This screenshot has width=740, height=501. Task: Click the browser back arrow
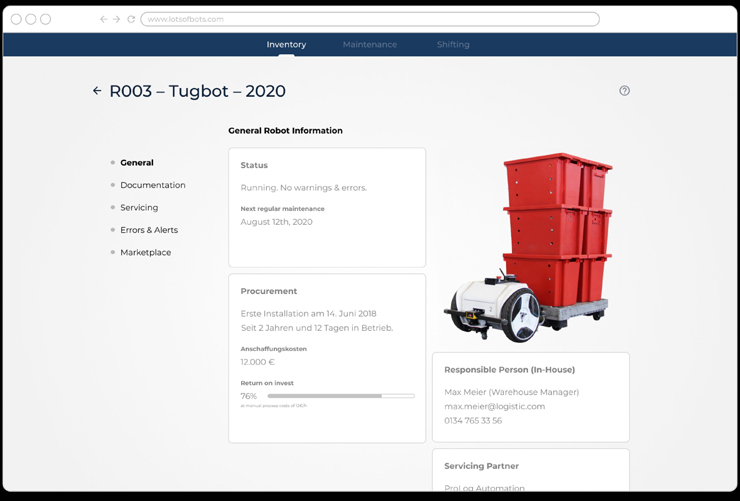103,19
